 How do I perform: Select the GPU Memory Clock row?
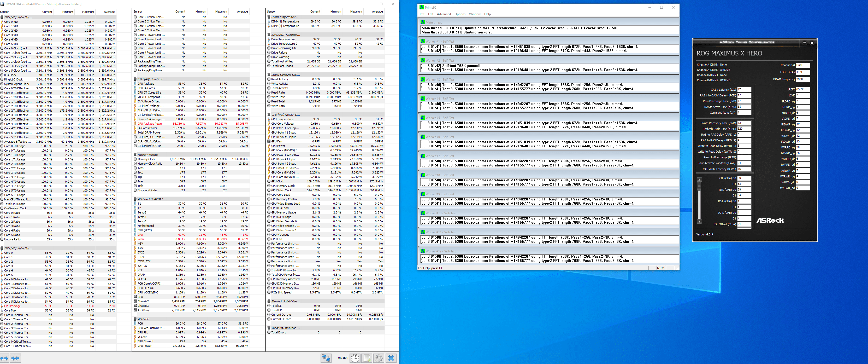(325, 186)
